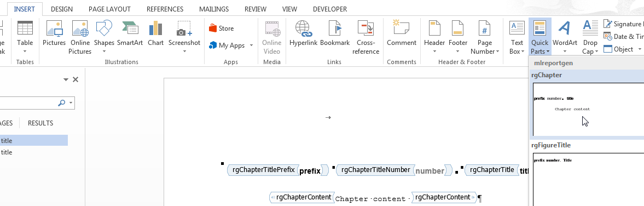The height and width of the screenshot is (206, 644).
Task: Open the MAILINGS tab
Action: tap(213, 9)
